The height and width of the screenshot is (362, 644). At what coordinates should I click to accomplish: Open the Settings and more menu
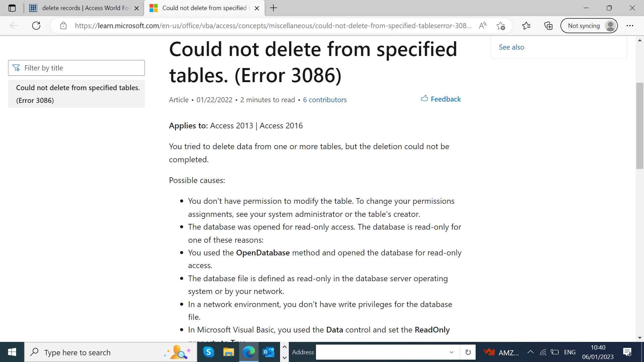pos(630,25)
